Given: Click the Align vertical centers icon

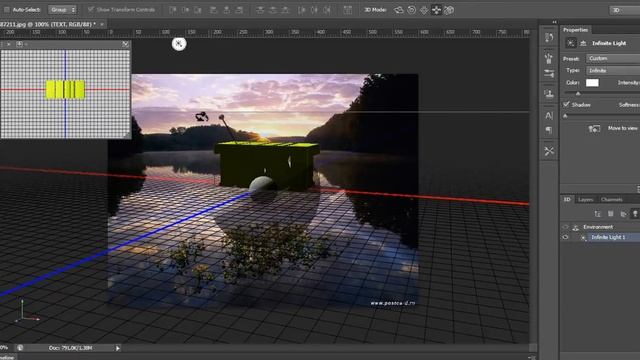Looking at the screenshot, I should tap(186, 10).
